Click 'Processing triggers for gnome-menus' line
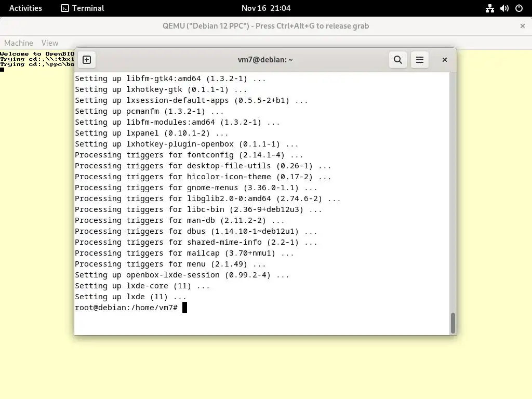 (196, 188)
